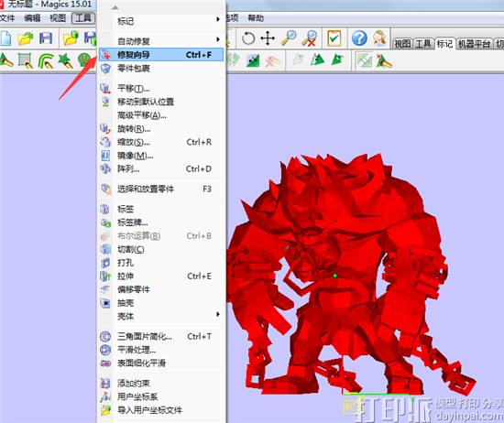Select the 标签 menu item
Viewport: 504px width, 423px height.
coord(160,209)
